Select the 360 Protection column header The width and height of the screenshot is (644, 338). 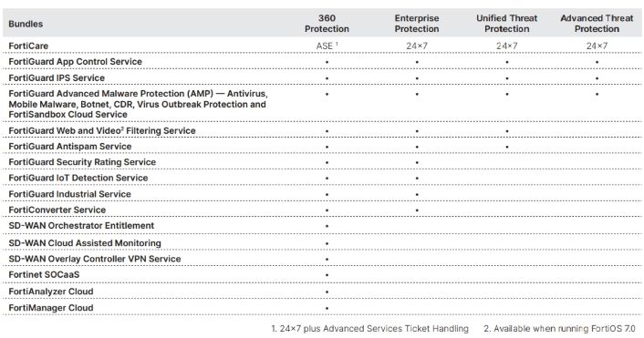pyautogui.click(x=327, y=24)
